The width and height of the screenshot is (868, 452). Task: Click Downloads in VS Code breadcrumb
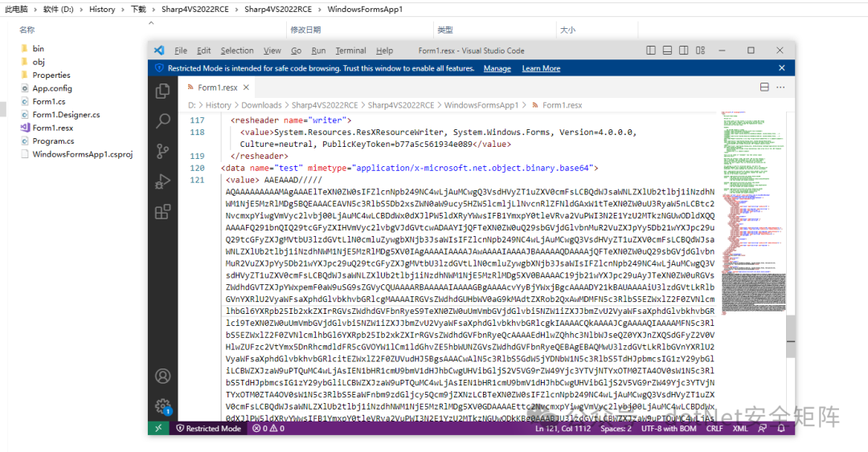pos(261,105)
